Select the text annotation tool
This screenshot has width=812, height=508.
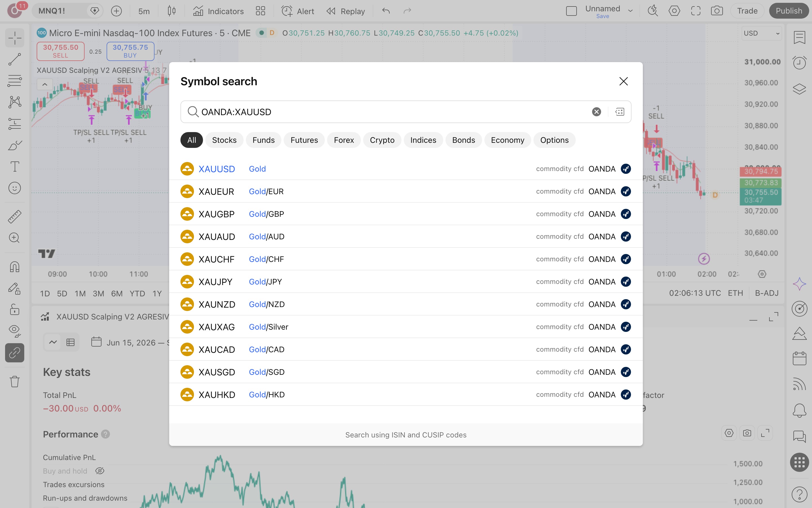(x=14, y=167)
